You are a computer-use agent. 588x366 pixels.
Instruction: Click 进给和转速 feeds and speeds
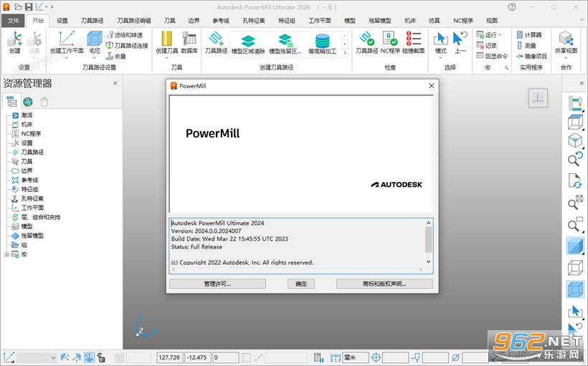pyautogui.click(x=125, y=35)
